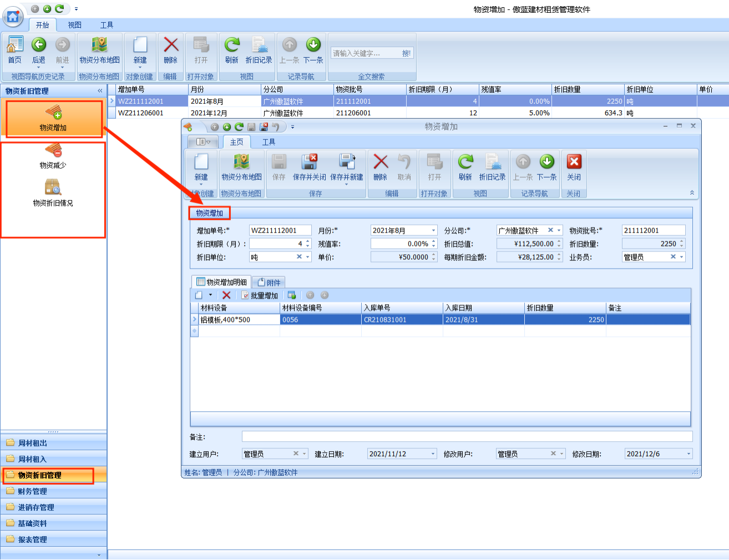The image size is (729, 560).
Task: Click 批量增加 button in detail toolbar
Action: [260, 295]
